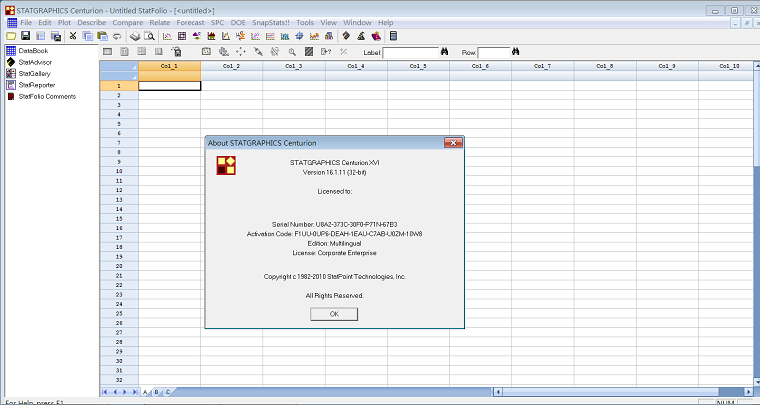
Task: Open the SnapStats!! menu
Action: (x=270, y=22)
